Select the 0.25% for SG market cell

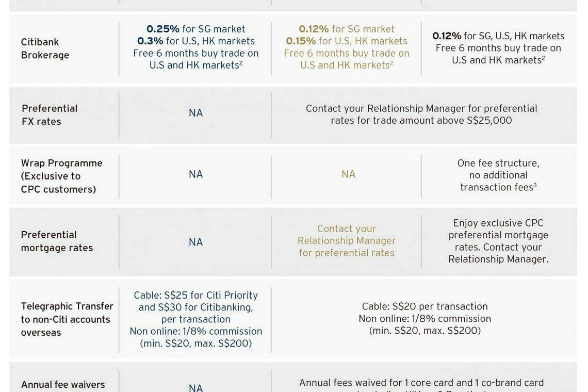195,29
